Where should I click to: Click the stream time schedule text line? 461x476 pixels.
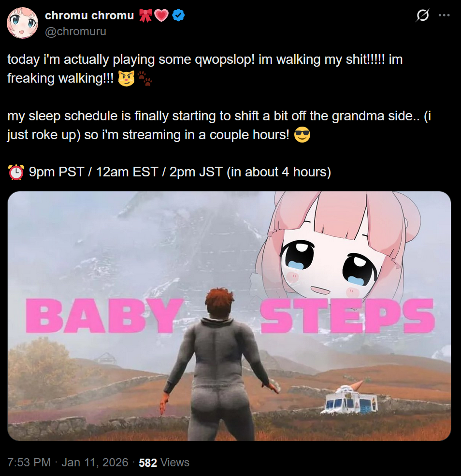click(169, 172)
